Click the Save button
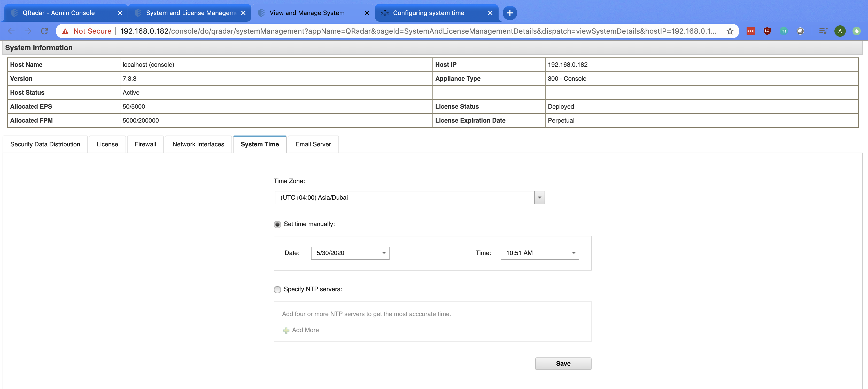 click(563, 363)
